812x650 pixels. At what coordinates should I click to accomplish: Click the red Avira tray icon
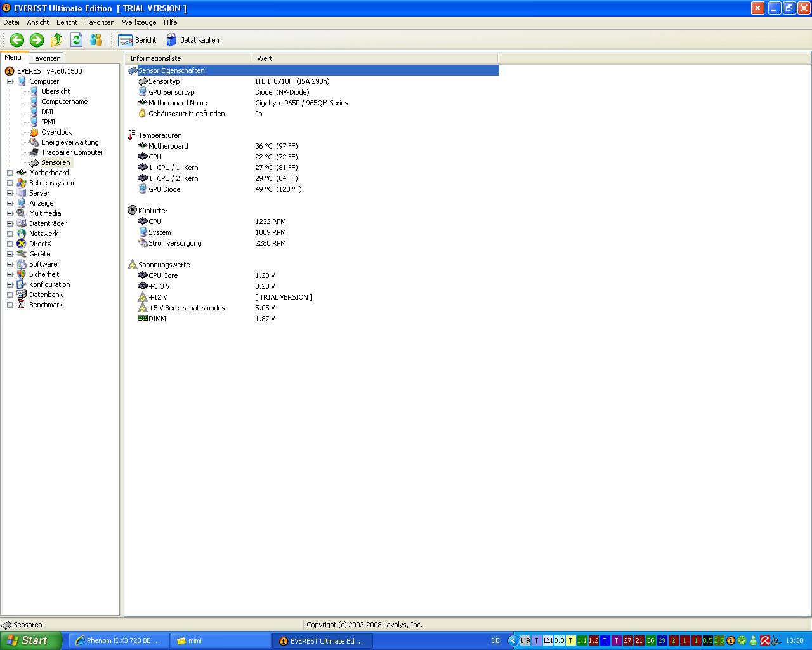(765, 640)
